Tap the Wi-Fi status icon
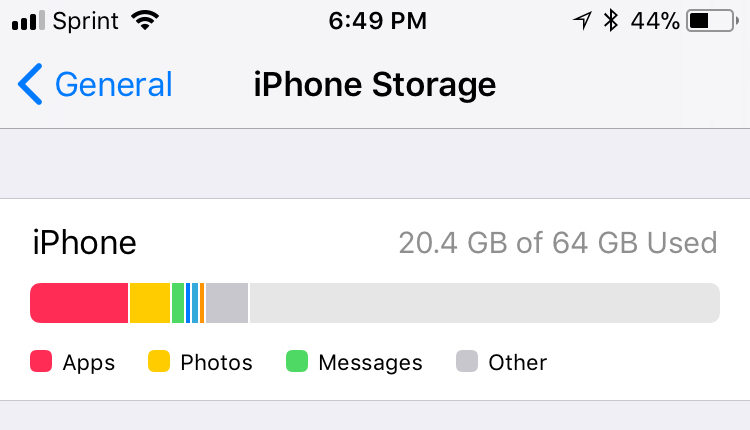Image resolution: width=750 pixels, height=430 pixels. click(x=145, y=21)
